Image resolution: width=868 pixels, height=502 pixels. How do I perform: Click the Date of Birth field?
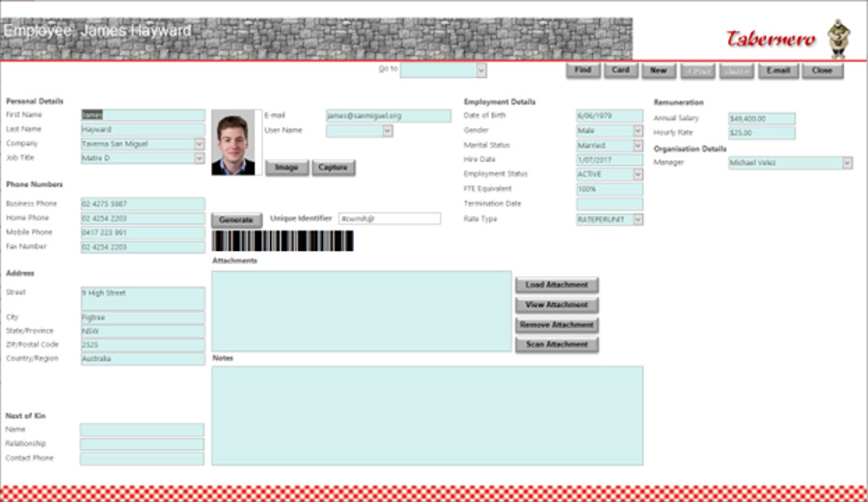[x=610, y=116]
